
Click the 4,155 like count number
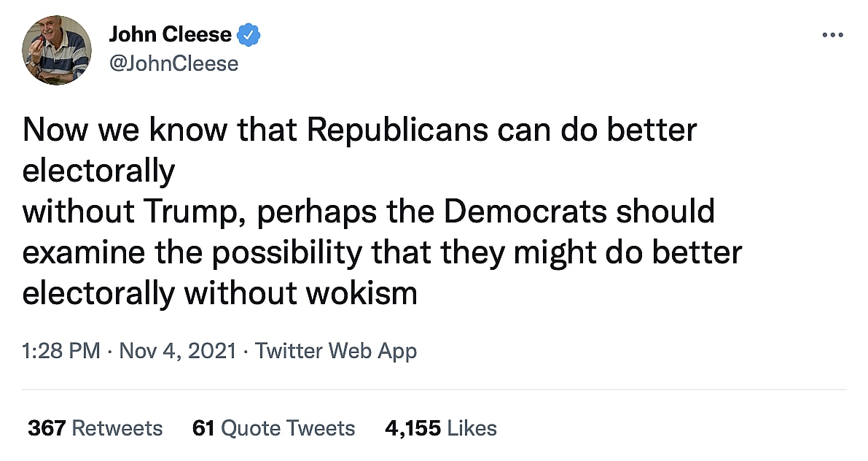coord(413,428)
